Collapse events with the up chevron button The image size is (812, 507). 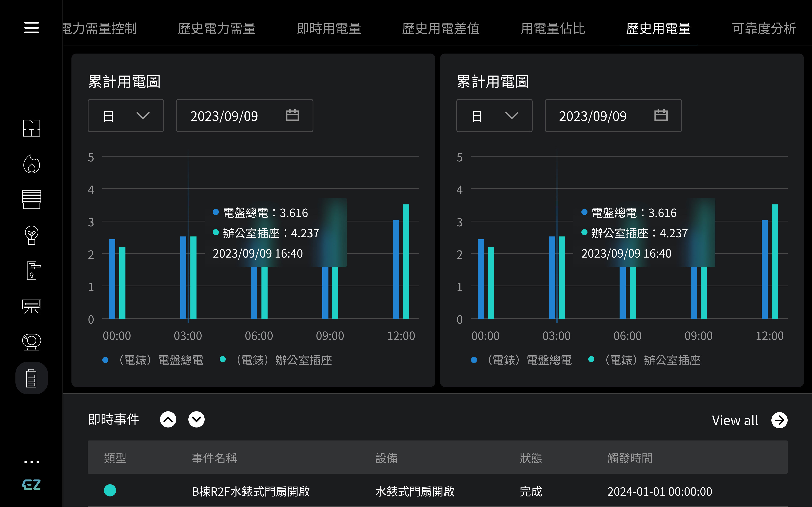coord(168,419)
